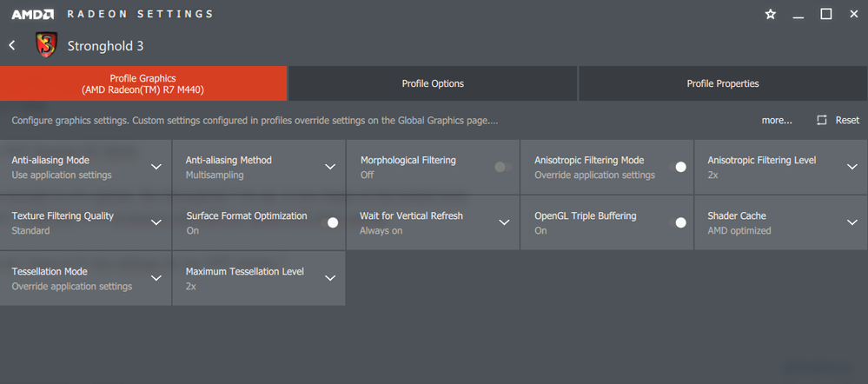Open Texture Filtering Quality dropdown arrow
Screen dimensions: 868x384
tap(156, 222)
